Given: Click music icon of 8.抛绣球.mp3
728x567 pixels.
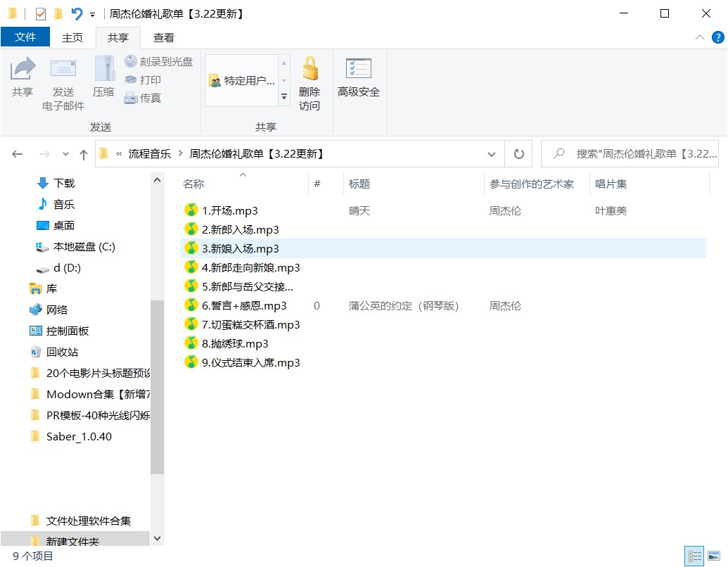Looking at the screenshot, I should coord(191,343).
